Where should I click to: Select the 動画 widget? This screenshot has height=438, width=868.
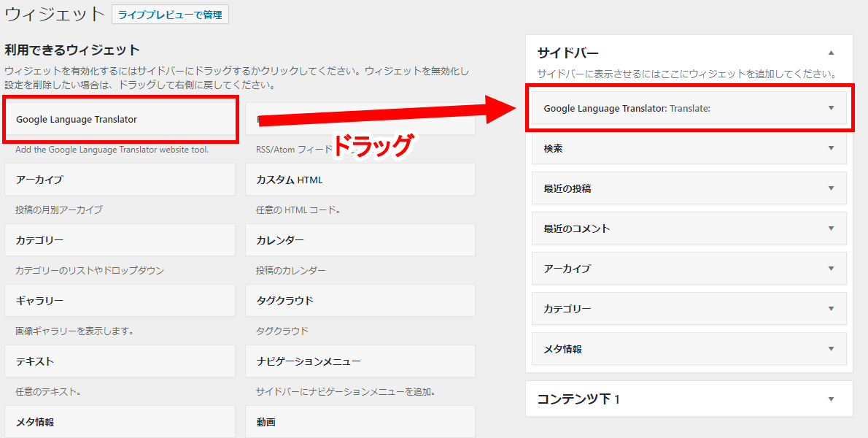(x=360, y=422)
